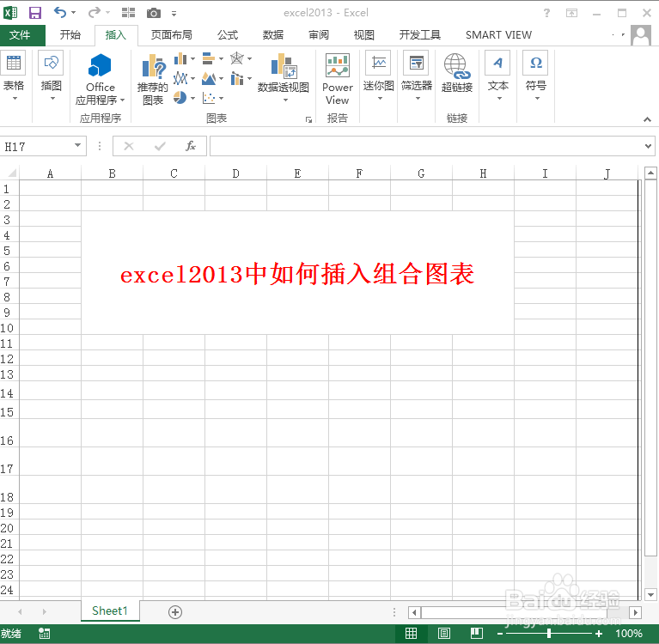Open the View tab

[x=364, y=35]
